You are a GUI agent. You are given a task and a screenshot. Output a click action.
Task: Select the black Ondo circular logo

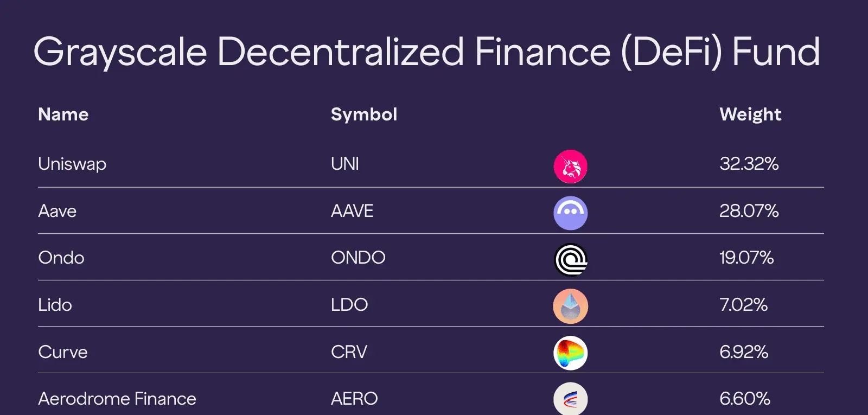pyautogui.click(x=570, y=259)
